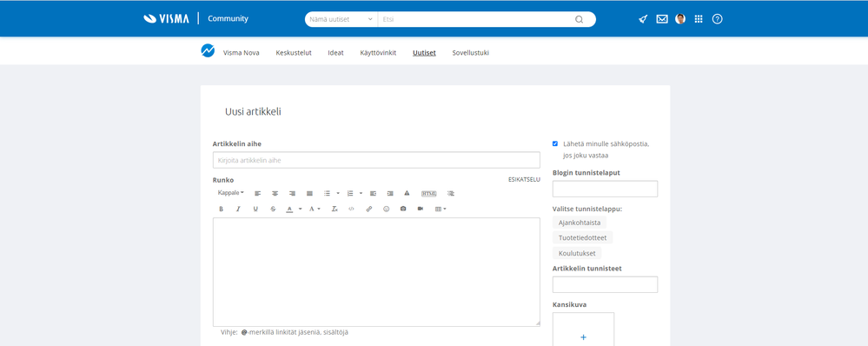Click the Visma Nova round logo icon
Viewport: 868px width, 346px height.
(x=208, y=51)
